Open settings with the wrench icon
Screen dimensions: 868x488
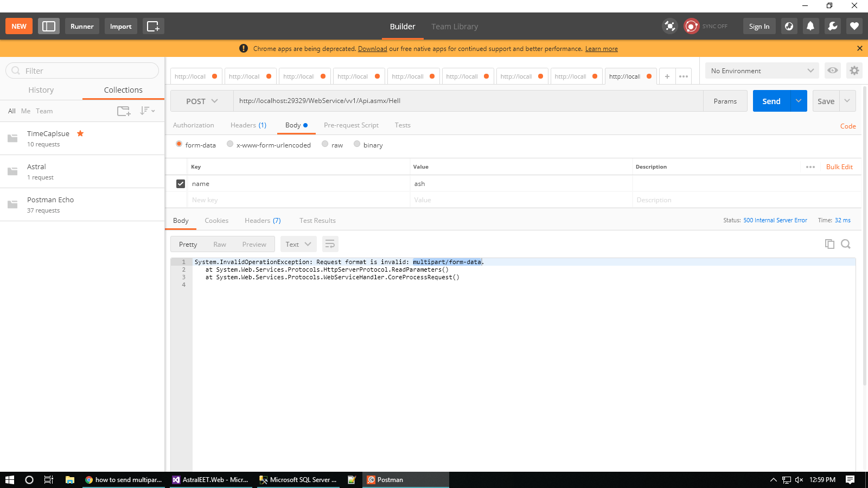click(832, 25)
